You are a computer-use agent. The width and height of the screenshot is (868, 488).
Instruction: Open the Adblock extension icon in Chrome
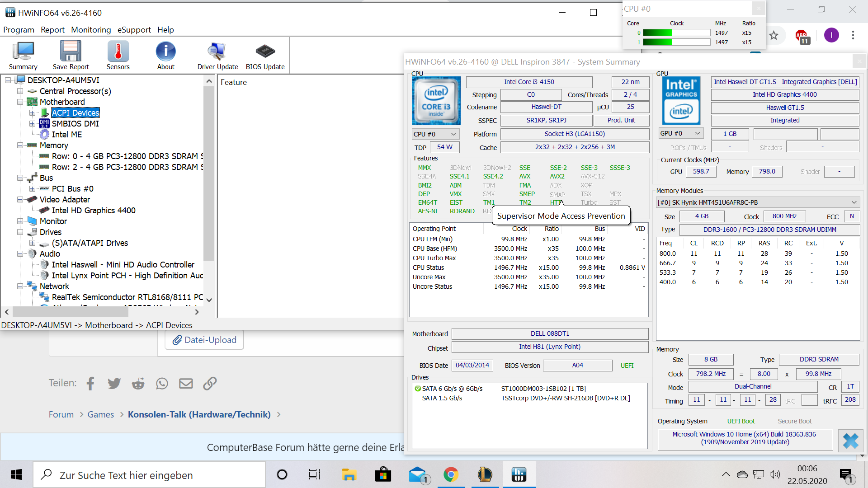click(x=802, y=36)
